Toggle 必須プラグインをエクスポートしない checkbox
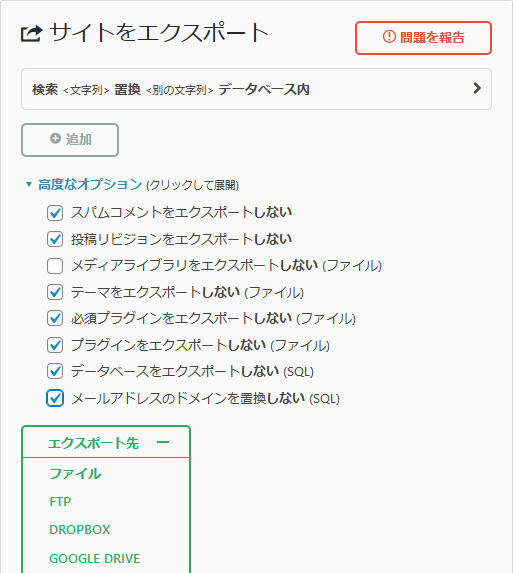The image size is (513, 573). 55,318
